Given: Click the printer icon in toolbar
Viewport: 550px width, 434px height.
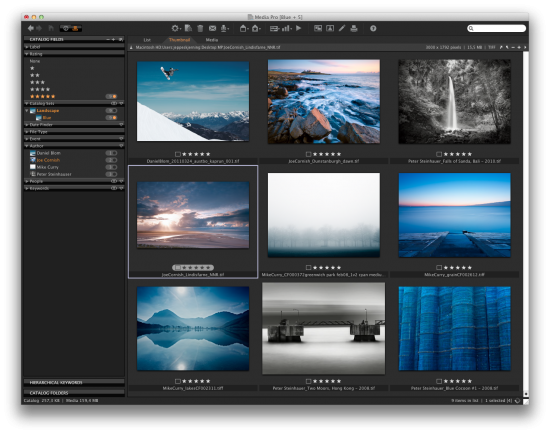Looking at the screenshot, I should coord(354,28).
